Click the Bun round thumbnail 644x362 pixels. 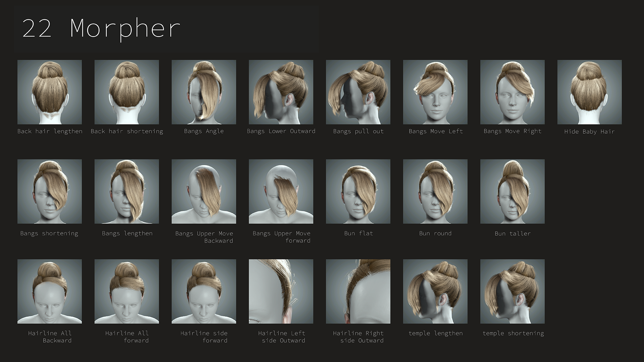(435, 191)
